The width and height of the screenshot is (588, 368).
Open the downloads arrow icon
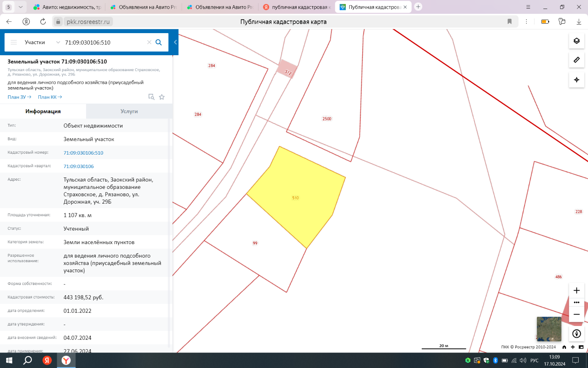point(579,22)
